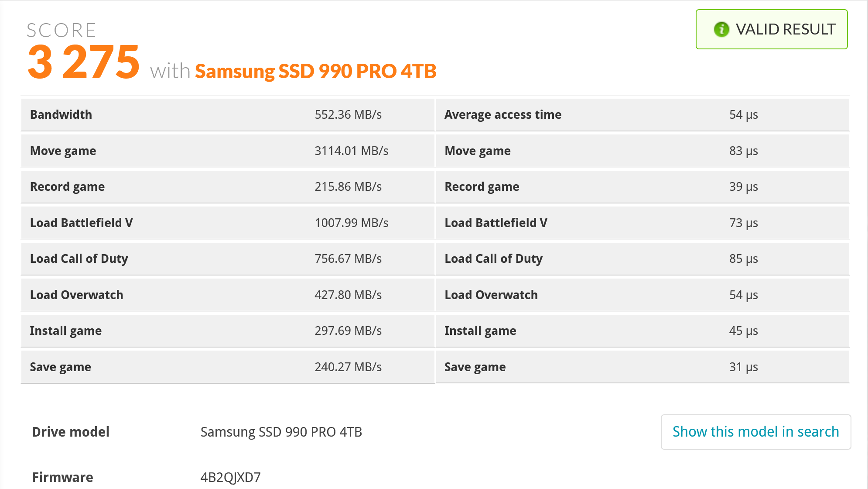Click the SCORE heading
This screenshot has height=489, width=868.
click(x=61, y=30)
